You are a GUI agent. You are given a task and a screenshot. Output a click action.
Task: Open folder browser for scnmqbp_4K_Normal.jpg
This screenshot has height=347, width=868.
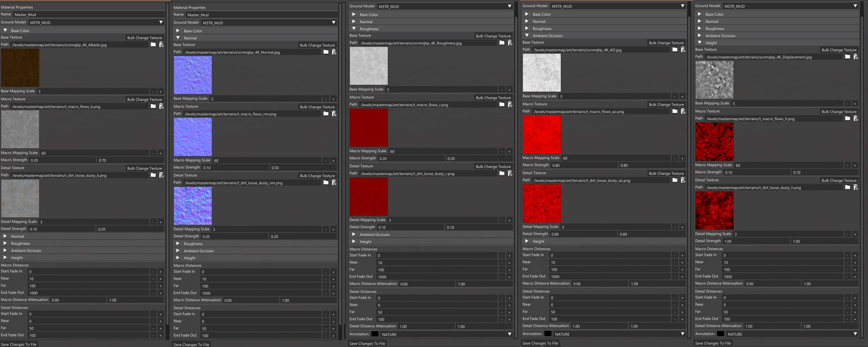click(326, 52)
